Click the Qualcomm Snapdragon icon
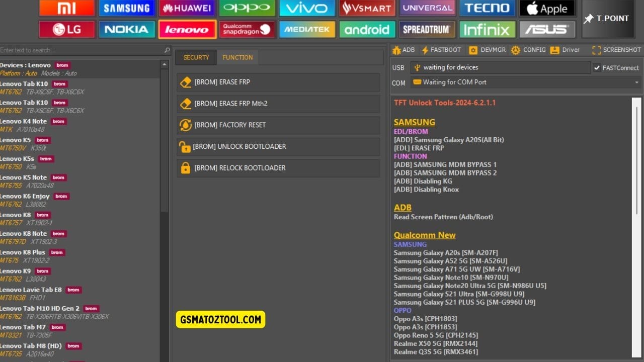Screen dimensions: 644x362 tap(247, 29)
